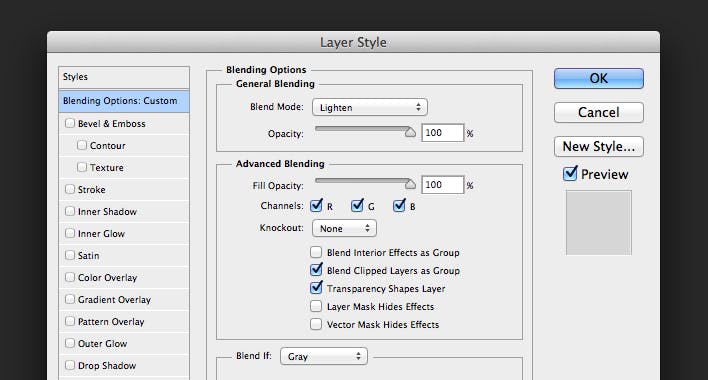The width and height of the screenshot is (708, 380).
Task: Click the OK button
Action: click(x=599, y=79)
